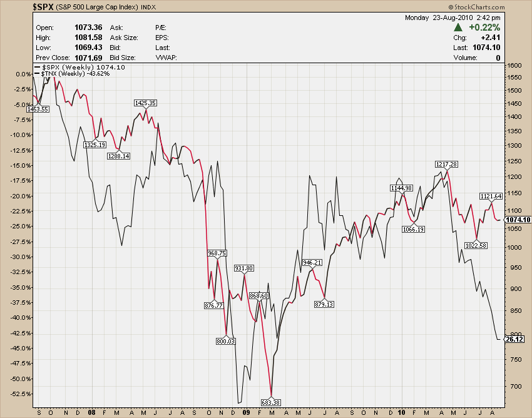Click the 1453.55 price annotation
532x418 pixels.
coord(38,109)
